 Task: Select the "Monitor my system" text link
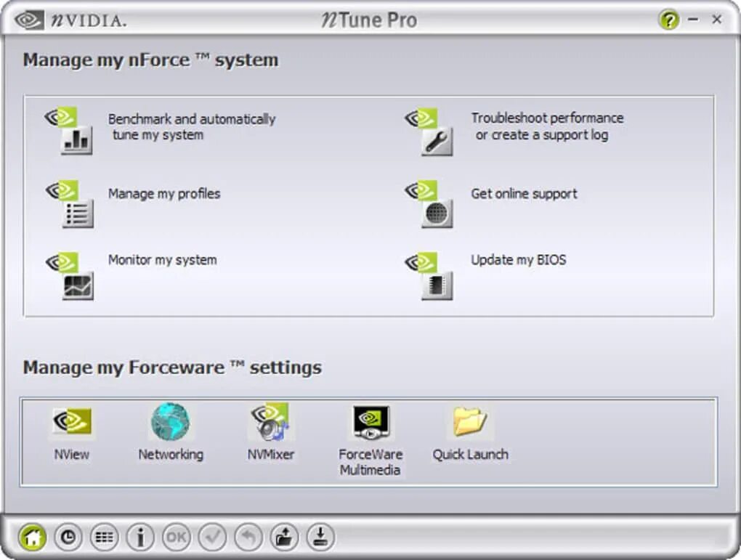point(162,260)
